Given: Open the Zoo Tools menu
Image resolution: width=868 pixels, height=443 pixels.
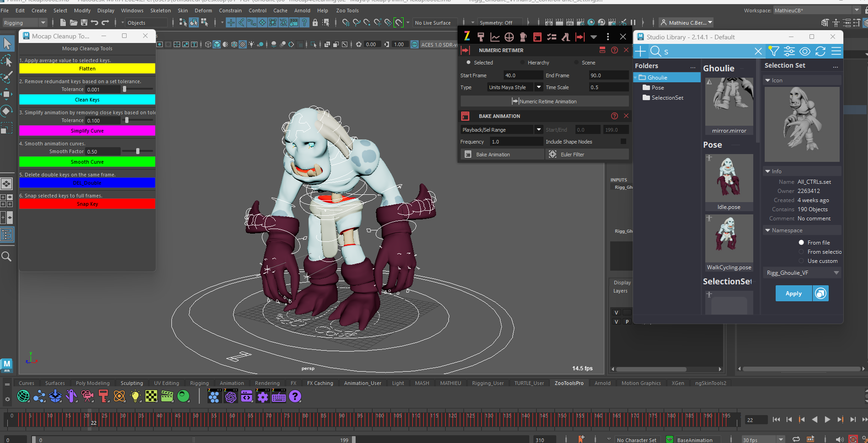Looking at the screenshot, I should [x=347, y=11].
